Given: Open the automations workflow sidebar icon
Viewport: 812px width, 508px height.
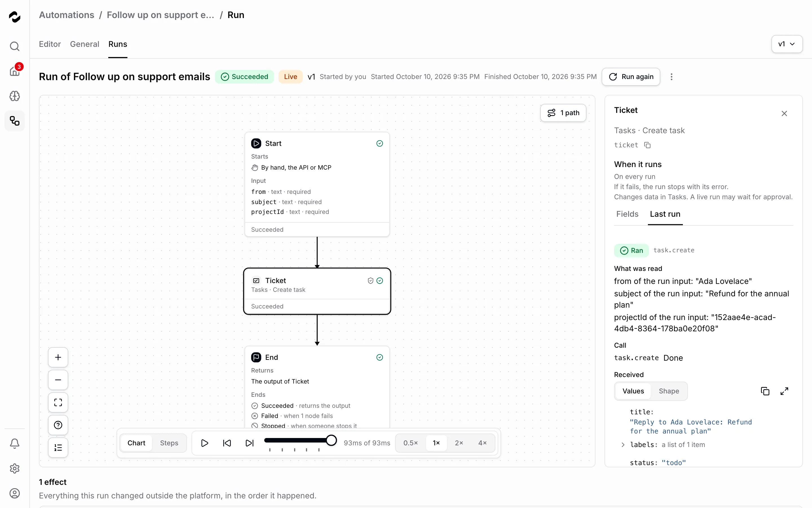Looking at the screenshot, I should click(x=14, y=121).
